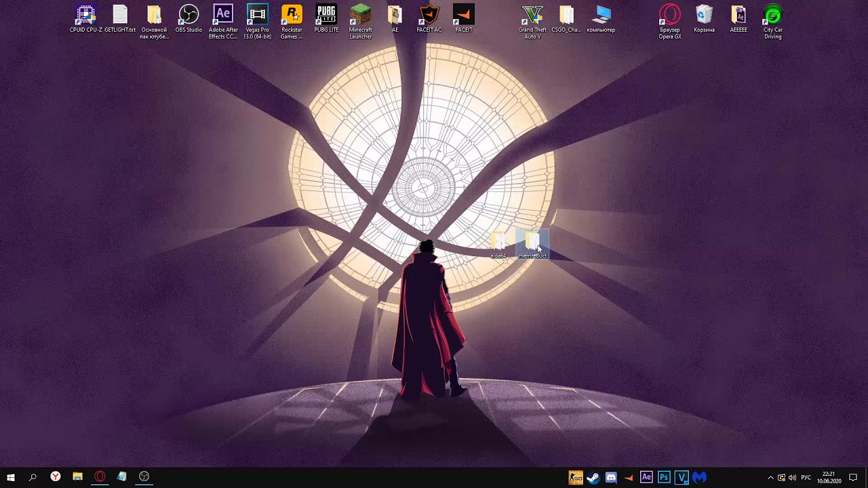Image resolution: width=868 pixels, height=488 pixels.
Task: Open Steam from the taskbar
Action: pyautogui.click(x=593, y=477)
